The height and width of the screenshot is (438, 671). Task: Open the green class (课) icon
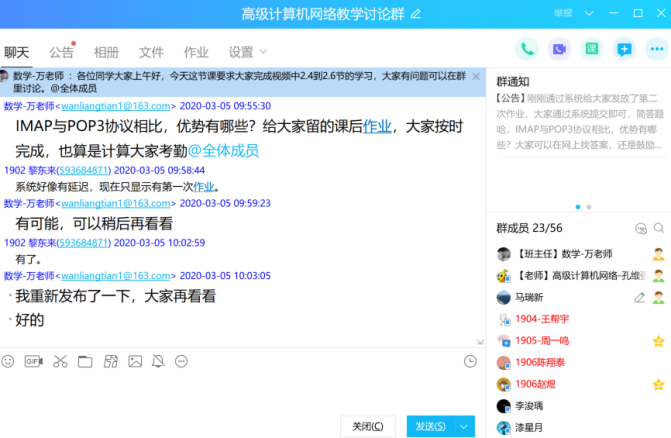click(x=592, y=49)
